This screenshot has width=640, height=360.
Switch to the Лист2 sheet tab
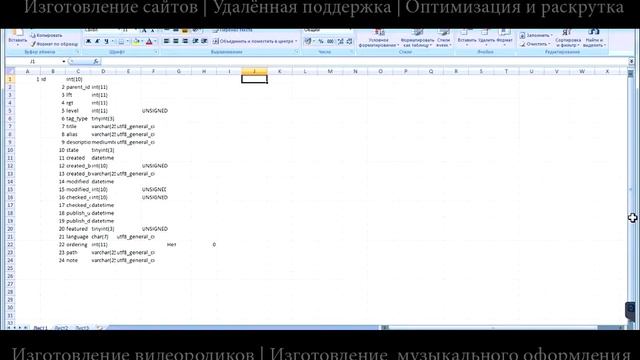click(x=61, y=328)
